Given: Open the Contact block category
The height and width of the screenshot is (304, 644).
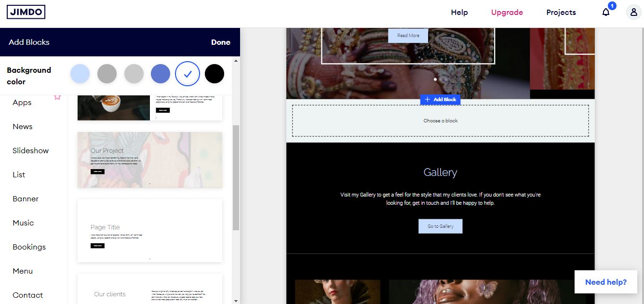Looking at the screenshot, I should click(28, 295).
